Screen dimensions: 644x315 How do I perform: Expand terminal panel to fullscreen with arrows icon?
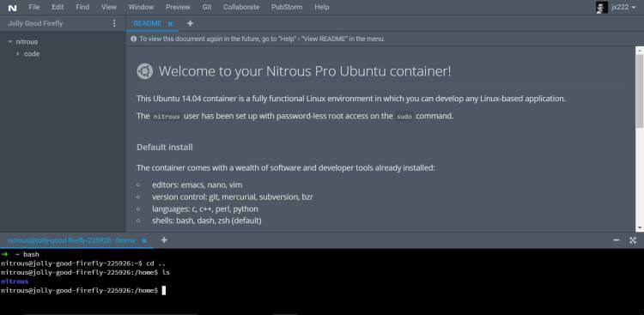tap(633, 240)
